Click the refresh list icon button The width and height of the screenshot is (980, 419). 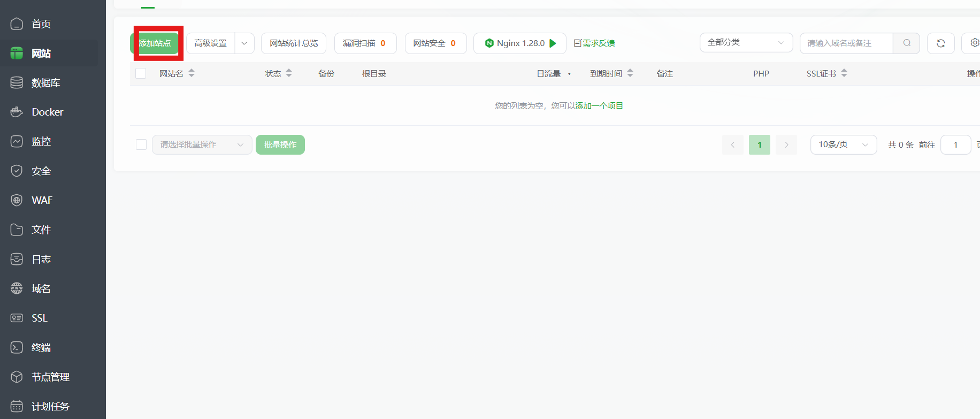coord(940,43)
